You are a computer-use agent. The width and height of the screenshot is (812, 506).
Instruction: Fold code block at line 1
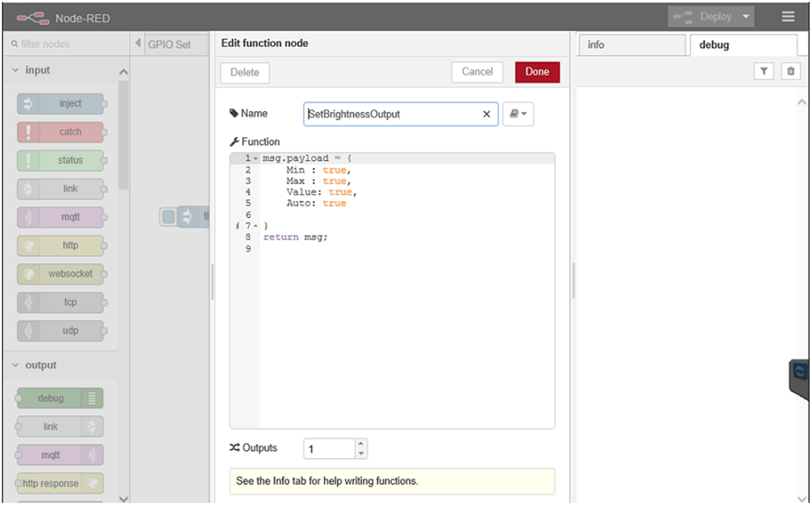(x=256, y=159)
